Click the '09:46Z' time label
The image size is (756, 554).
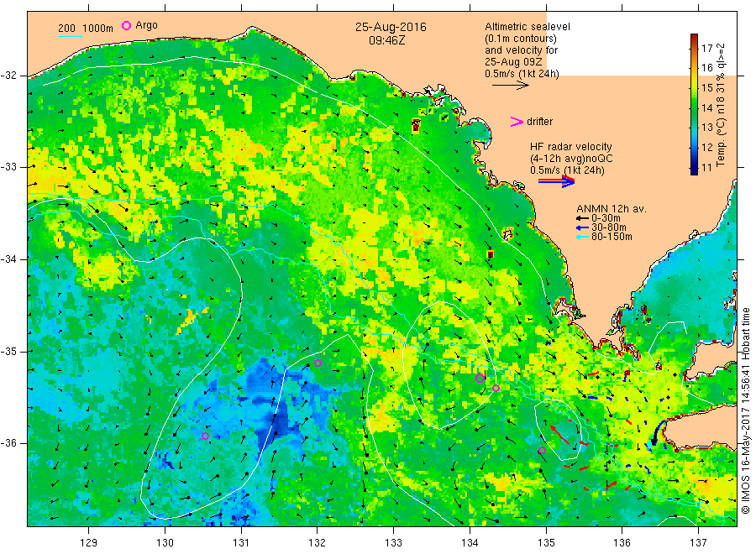click(387, 41)
